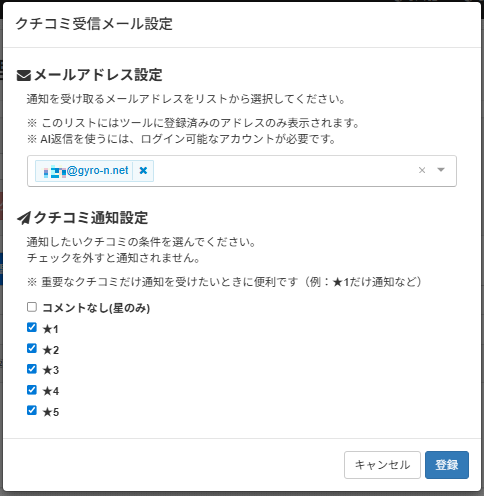Toggle the ★3 notification checkbox
The image size is (484, 496).
(32, 369)
